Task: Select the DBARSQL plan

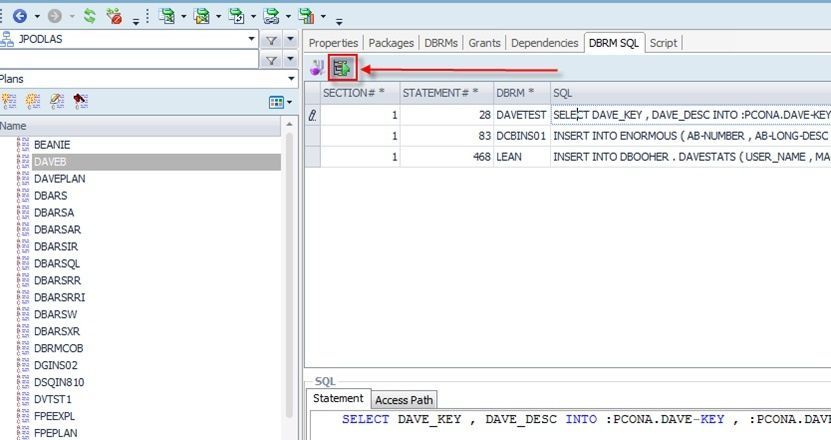Action: (x=57, y=263)
